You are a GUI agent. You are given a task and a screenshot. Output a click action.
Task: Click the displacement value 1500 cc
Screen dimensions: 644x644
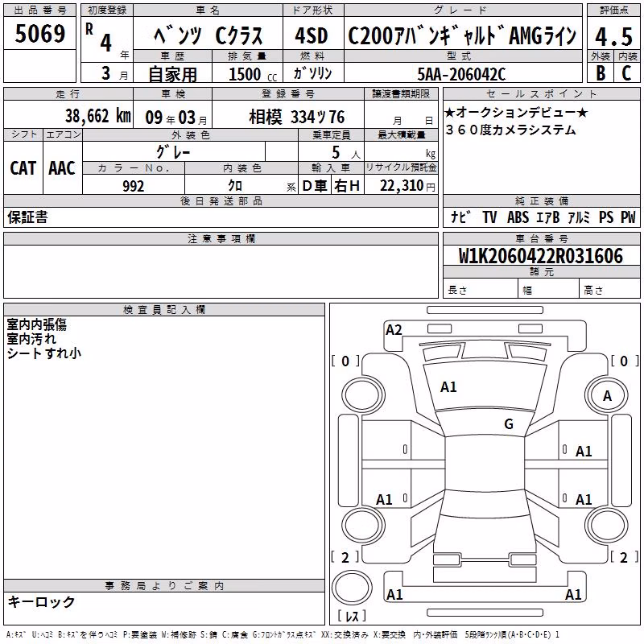click(253, 74)
